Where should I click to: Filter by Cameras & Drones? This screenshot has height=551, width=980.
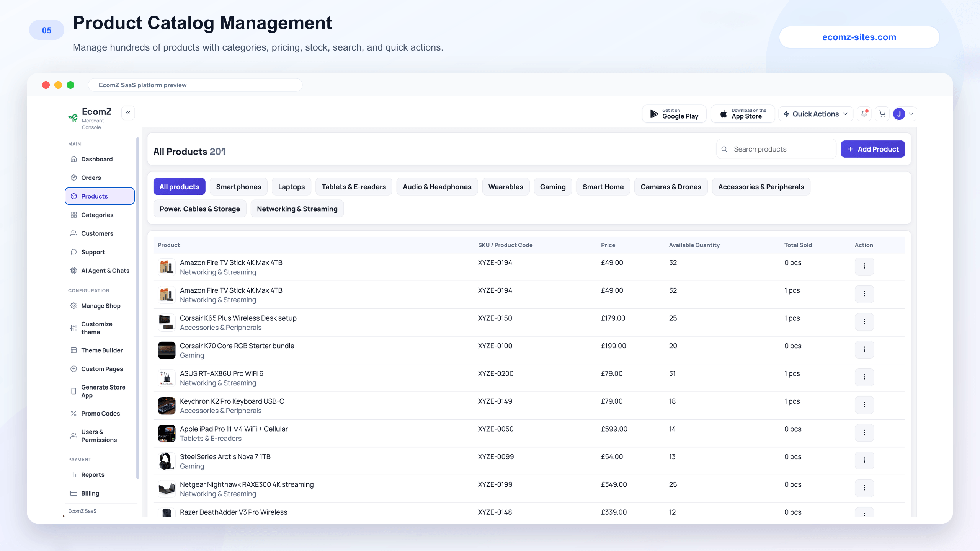click(x=671, y=187)
